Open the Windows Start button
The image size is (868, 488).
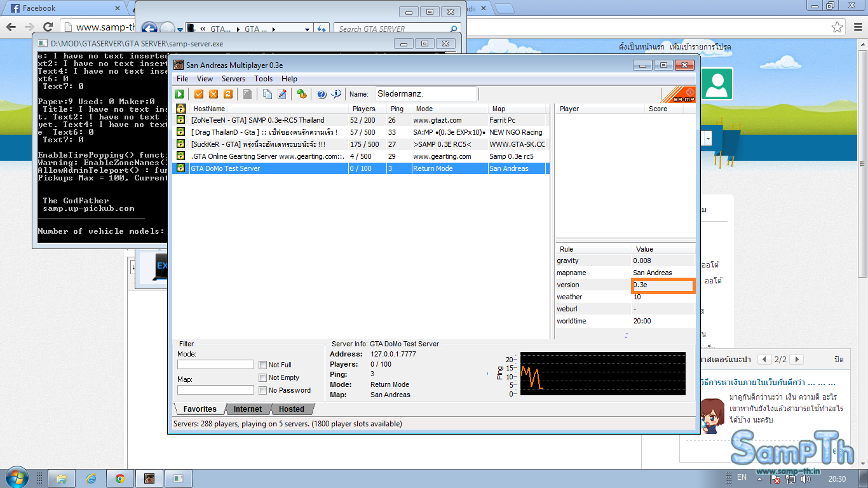15,478
